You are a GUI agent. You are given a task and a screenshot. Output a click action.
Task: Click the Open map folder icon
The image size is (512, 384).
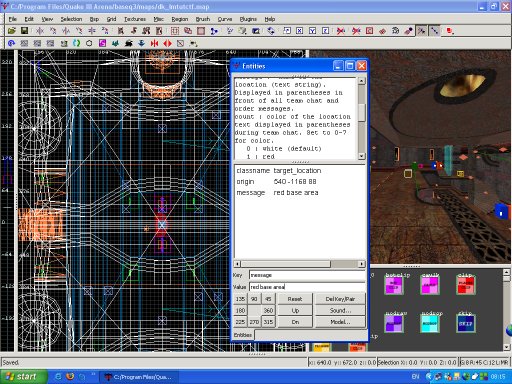point(11,31)
